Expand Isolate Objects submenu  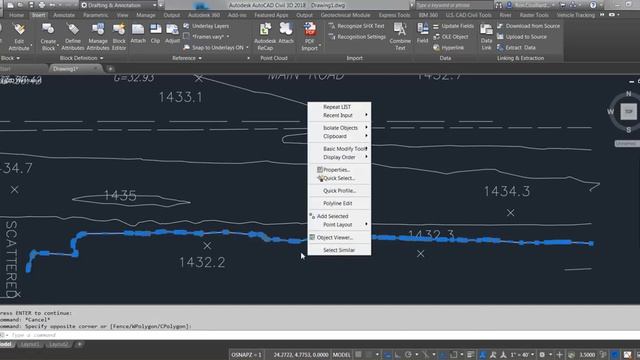339,128
